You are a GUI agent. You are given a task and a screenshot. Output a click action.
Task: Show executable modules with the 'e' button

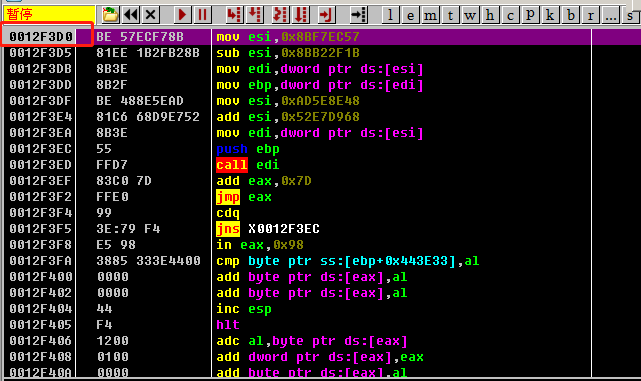[x=410, y=15]
